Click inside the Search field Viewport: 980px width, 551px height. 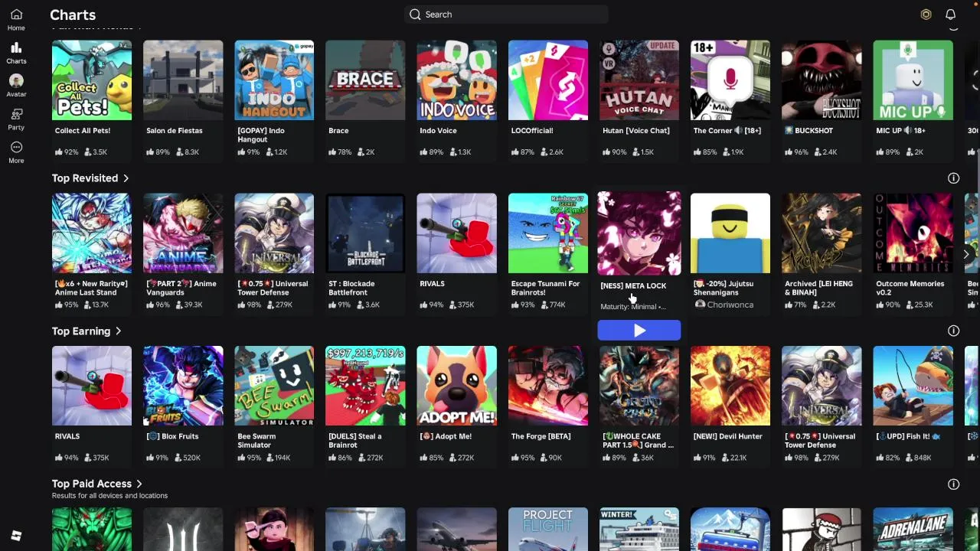pyautogui.click(x=506, y=15)
